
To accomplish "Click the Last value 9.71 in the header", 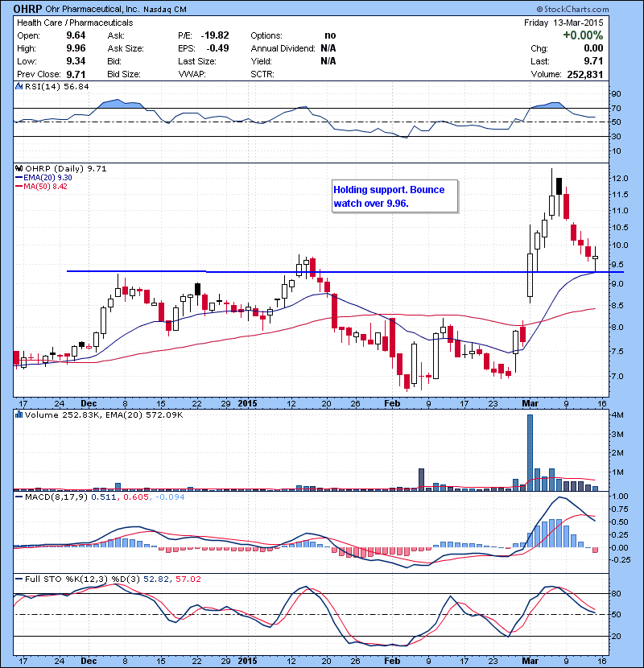I will pyautogui.click(x=594, y=61).
